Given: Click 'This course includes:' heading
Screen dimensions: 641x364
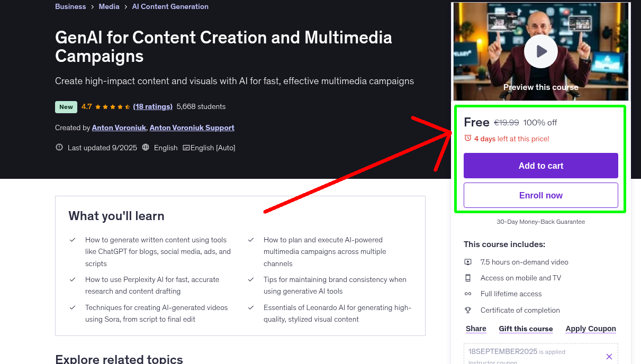Looking at the screenshot, I should (x=504, y=244).
